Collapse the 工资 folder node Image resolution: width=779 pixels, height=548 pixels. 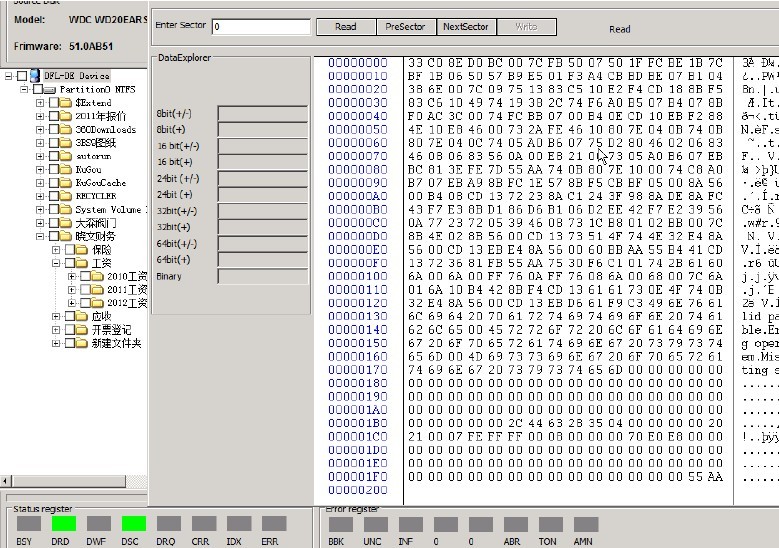pos(56,263)
